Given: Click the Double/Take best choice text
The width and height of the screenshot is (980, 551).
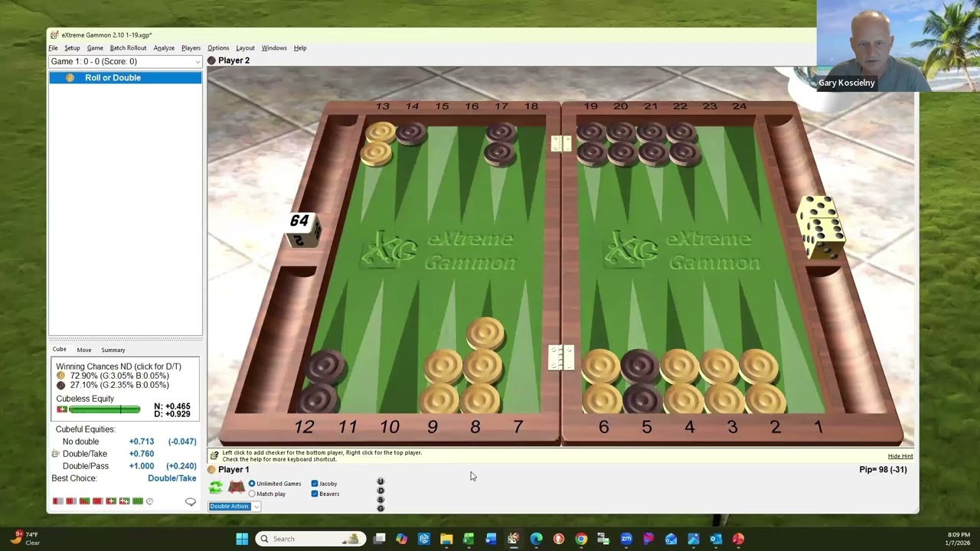Looking at the screenshot, I should (x=171, y=478).
